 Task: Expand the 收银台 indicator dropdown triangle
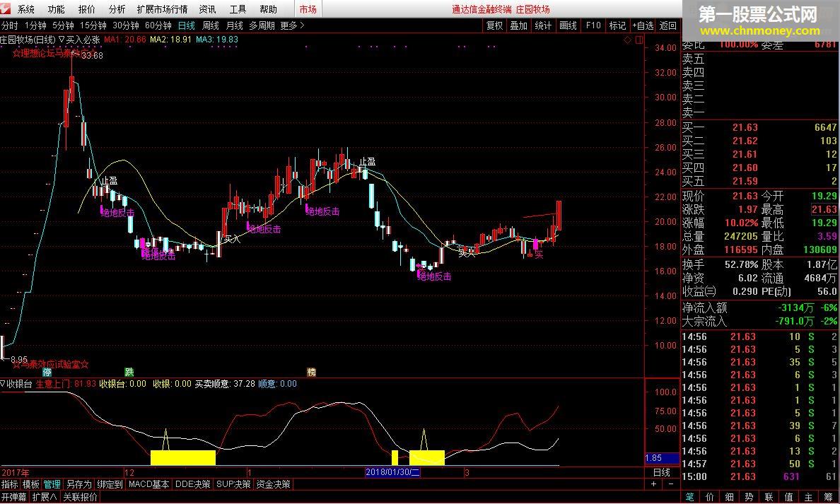(3, 384)
